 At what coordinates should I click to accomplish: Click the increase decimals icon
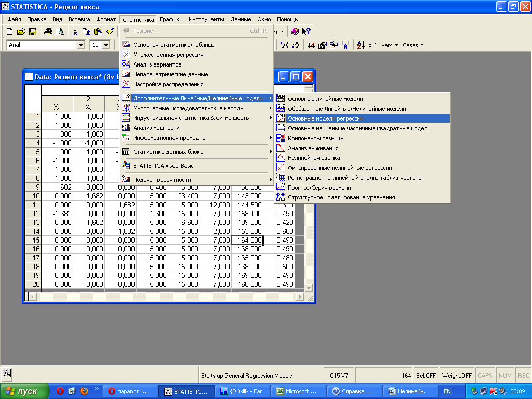pos(284,45)
